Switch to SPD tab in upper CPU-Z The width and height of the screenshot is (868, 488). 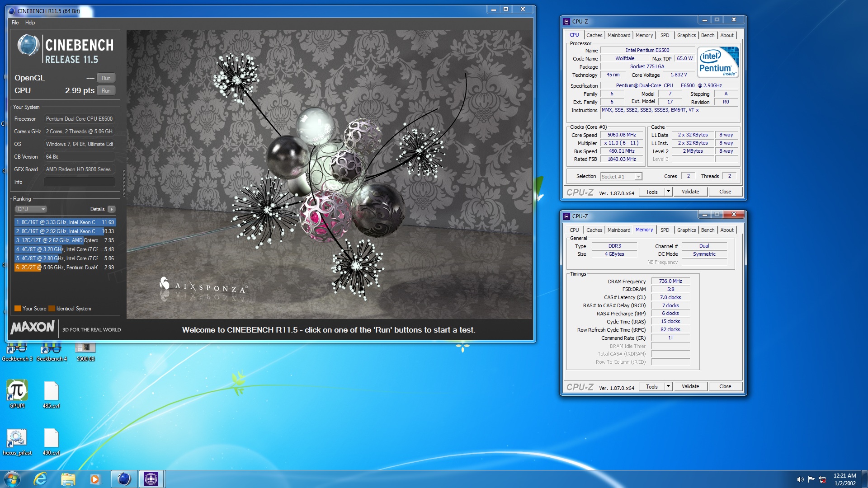pos(665,35)
